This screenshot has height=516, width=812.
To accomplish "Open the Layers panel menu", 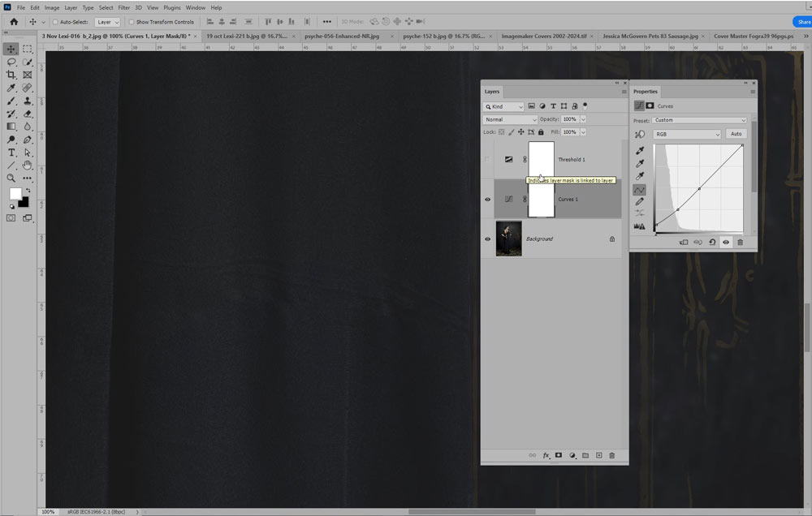I will [x=624, y=92].
